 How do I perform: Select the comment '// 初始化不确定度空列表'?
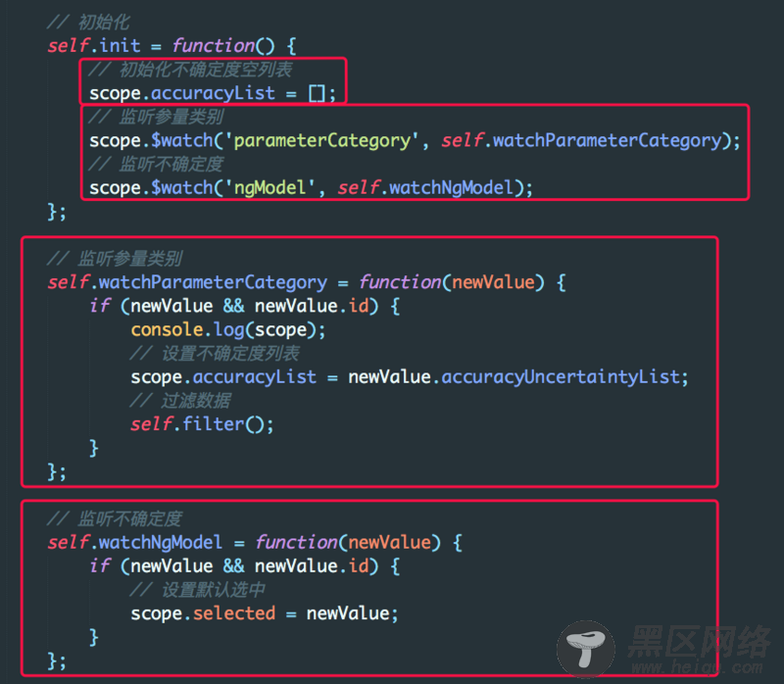click(190, 70)
